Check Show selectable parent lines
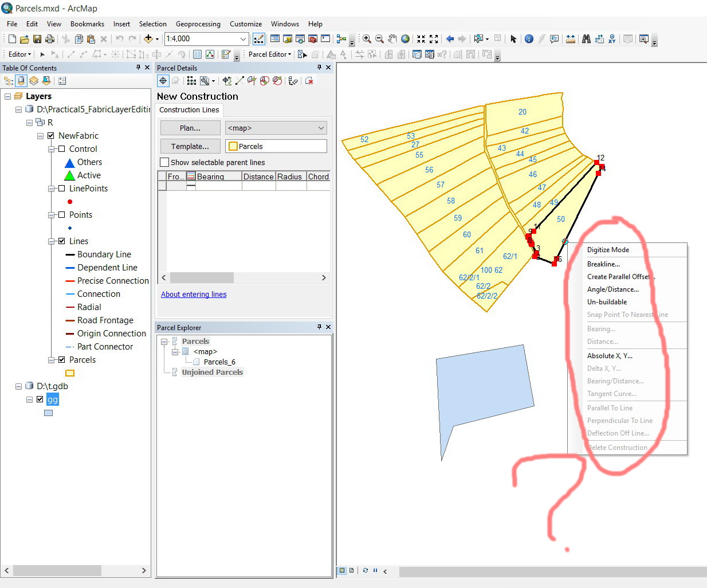 165,162
